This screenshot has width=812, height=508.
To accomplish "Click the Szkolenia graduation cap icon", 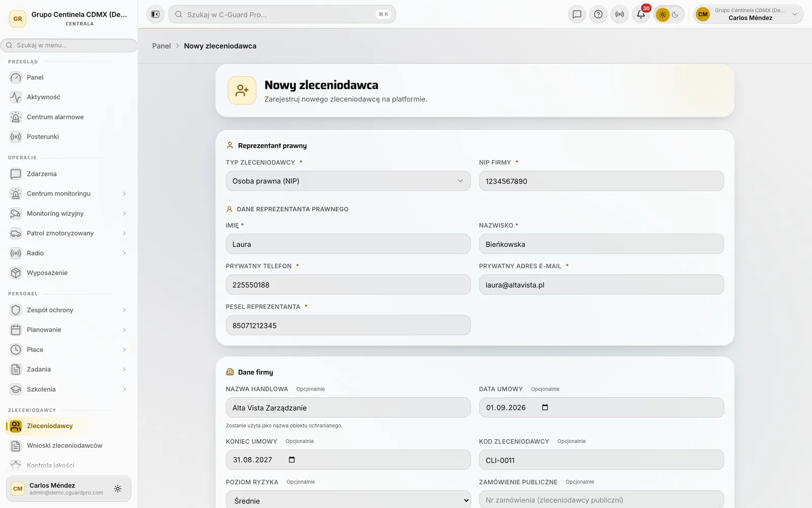I will click(x=16, y=389).
